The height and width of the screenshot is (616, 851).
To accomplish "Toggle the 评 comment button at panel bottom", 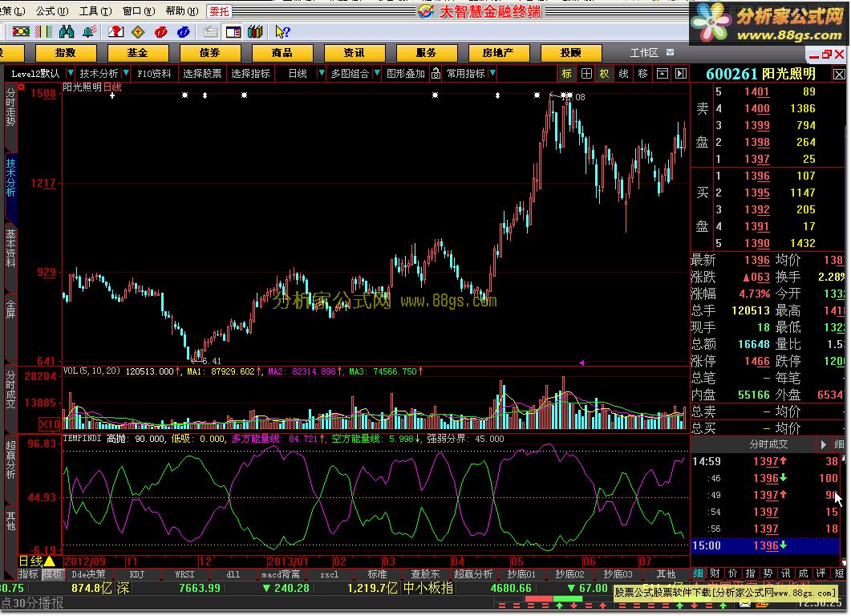I will 821,573.
